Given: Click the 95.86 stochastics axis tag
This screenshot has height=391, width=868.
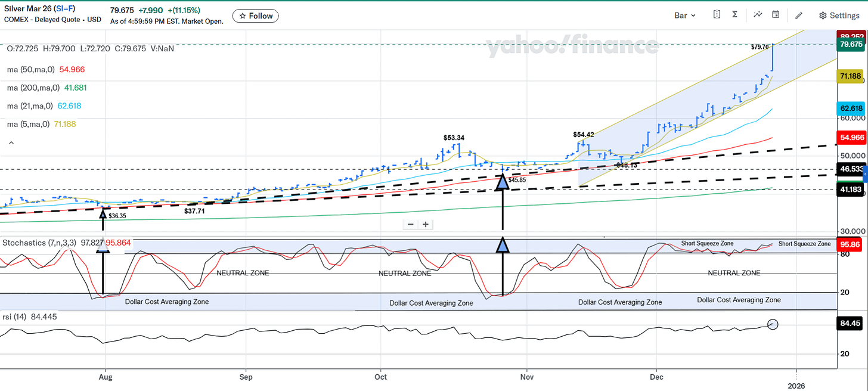Looking at the screenshot, I should point(851,244).
